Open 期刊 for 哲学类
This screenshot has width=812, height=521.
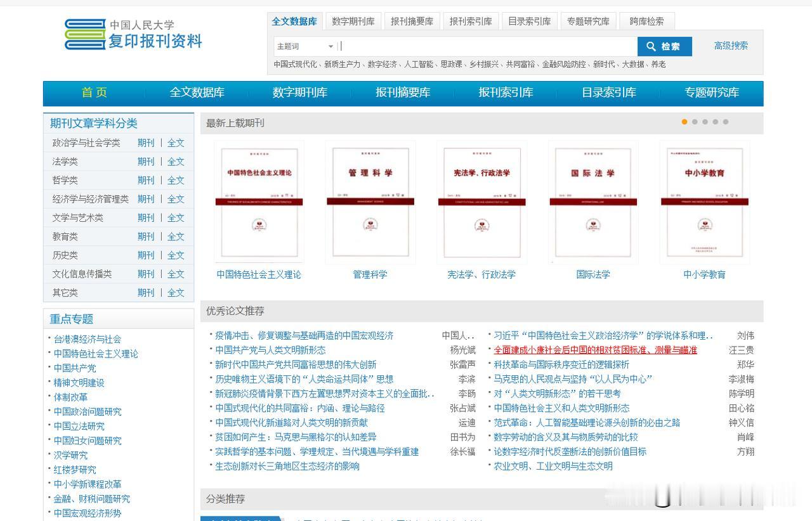point(146,180)
